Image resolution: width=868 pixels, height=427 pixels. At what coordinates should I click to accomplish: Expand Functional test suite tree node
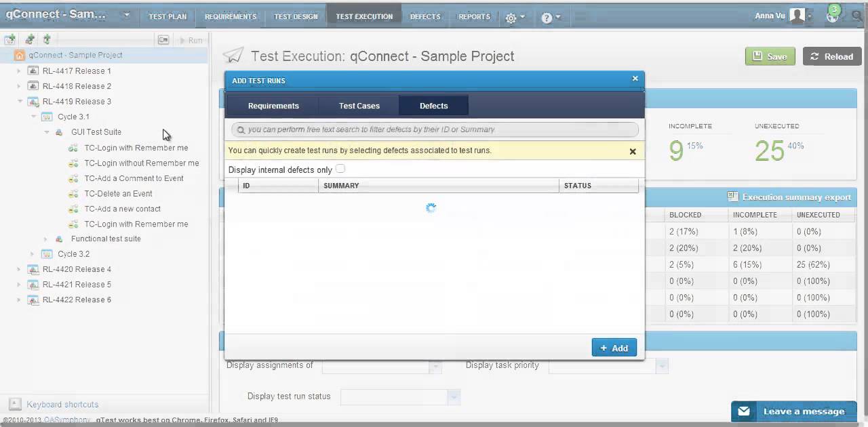click(x=45, y=239)
